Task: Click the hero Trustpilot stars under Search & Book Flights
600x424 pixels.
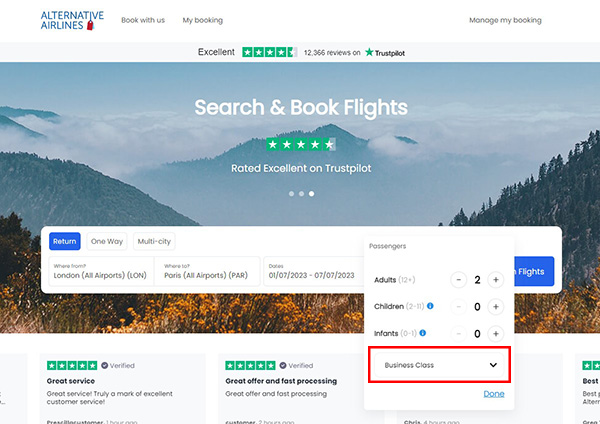Action: [301, 144]
